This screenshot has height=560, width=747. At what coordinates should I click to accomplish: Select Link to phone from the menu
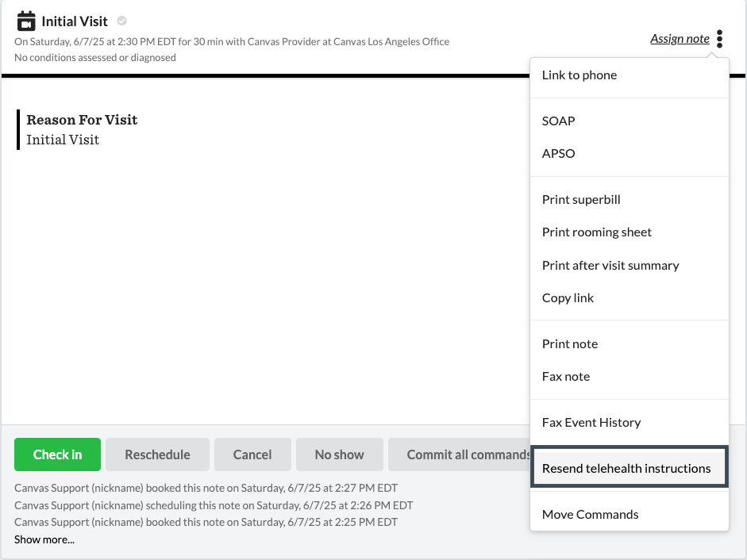pos(580,75)
